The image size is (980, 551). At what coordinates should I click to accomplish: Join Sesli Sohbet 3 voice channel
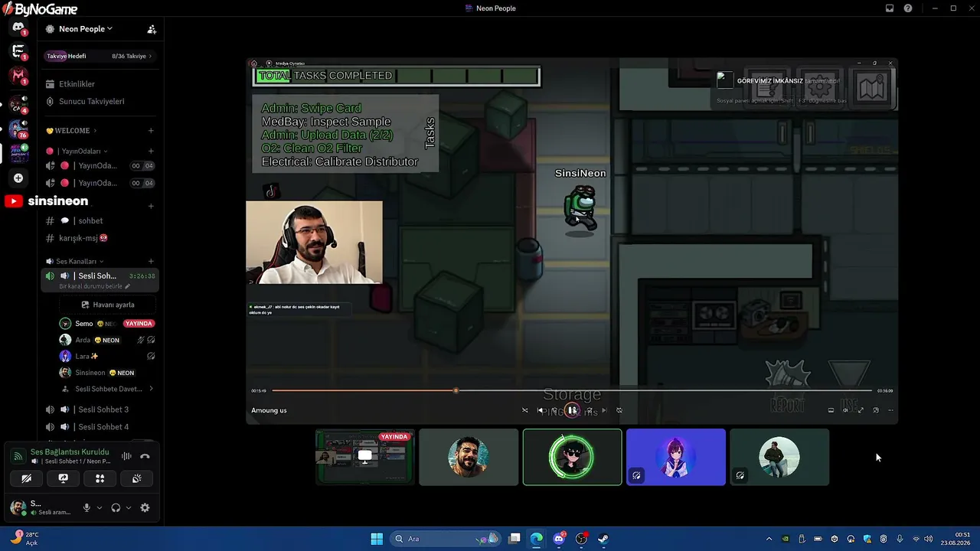[x=100, y=409]
